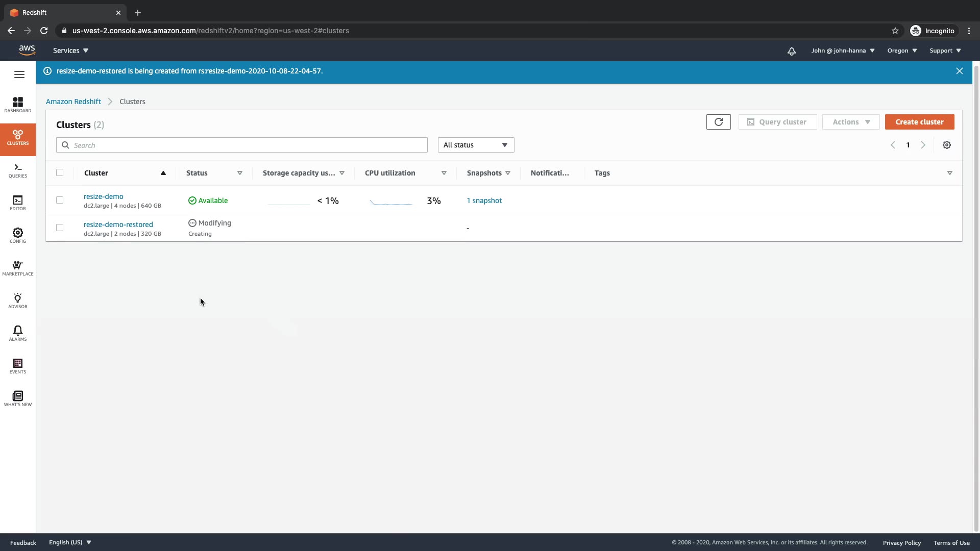The width and height of the screenshot is (980, 551).
Task: Click the Create cluster button
Action: point(919,122)
